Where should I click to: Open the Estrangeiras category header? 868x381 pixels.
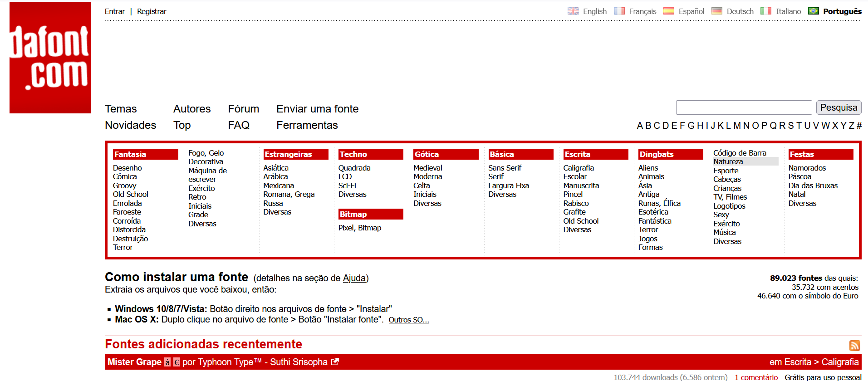click(296, 154)
